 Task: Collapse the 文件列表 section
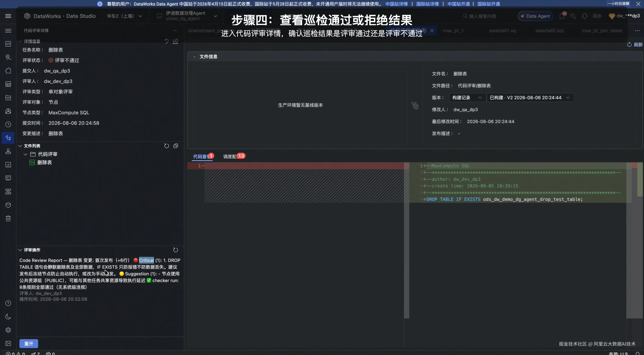pyautogui.click(x=20, y=146)
